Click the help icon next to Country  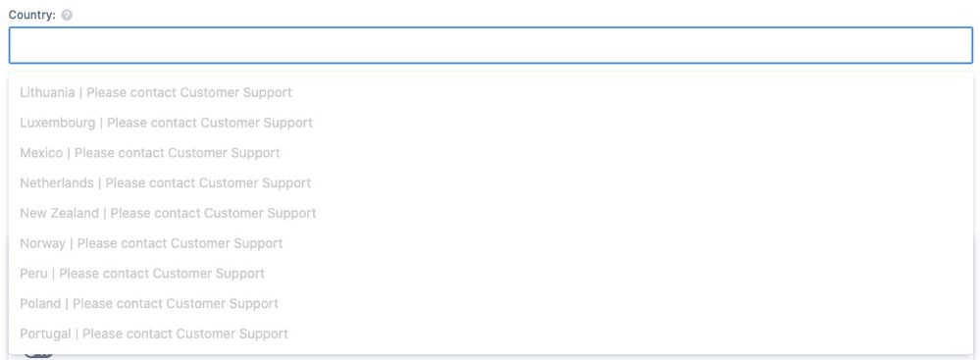67,16
